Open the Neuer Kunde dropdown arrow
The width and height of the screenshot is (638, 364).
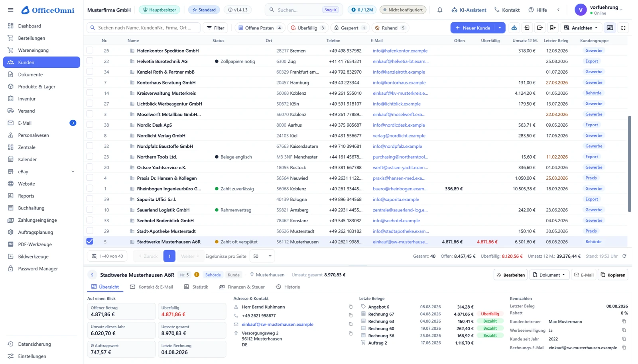click(x=500, y=28)
